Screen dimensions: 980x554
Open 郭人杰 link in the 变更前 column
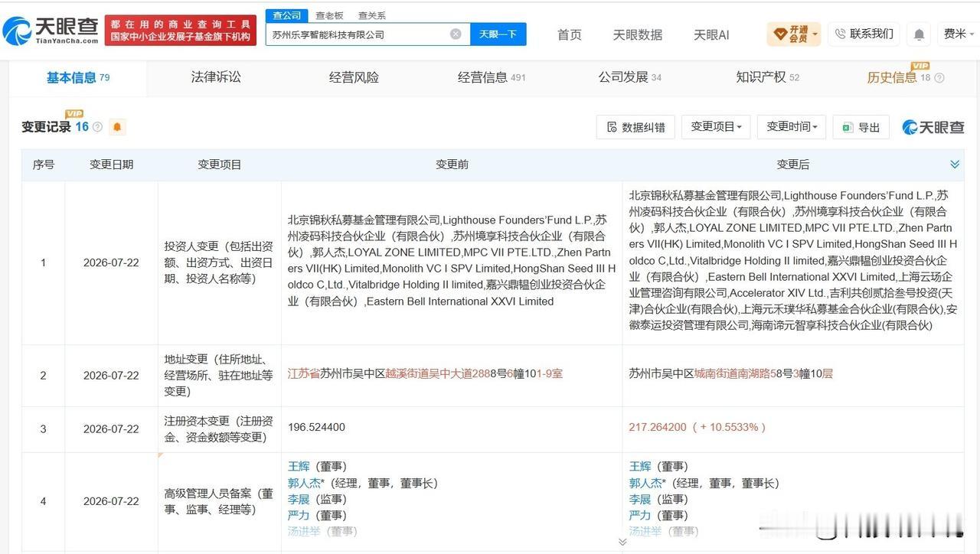[304, 483]
